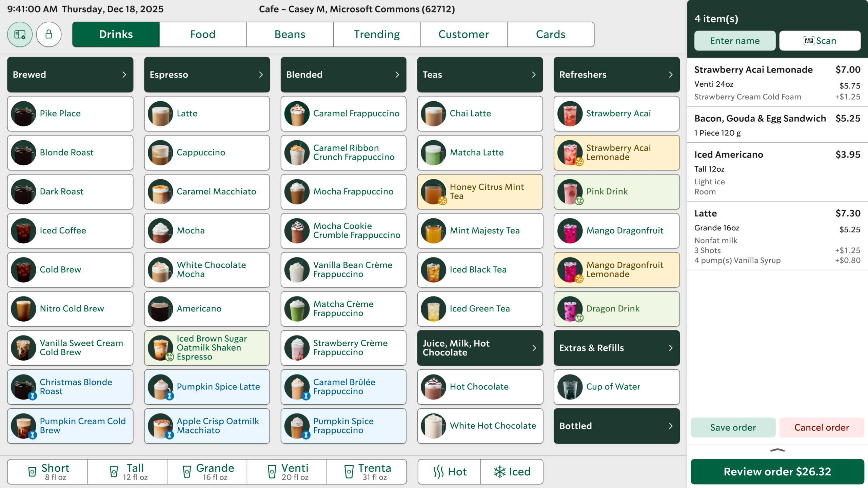Select the Pumpkin Spice Latte icon
868x488 pixels.
(x=160, y=387)
